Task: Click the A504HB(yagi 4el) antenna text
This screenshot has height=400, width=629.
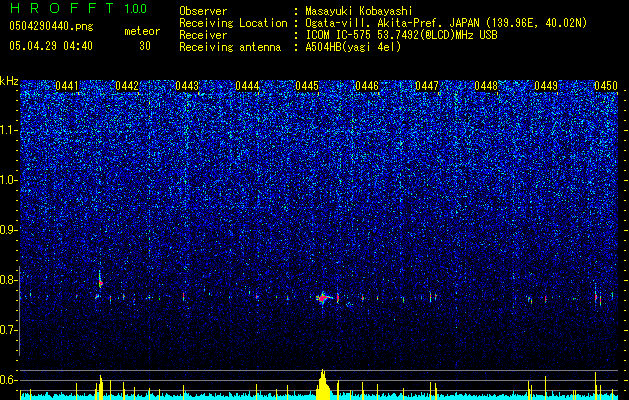Action: (353, 47)
